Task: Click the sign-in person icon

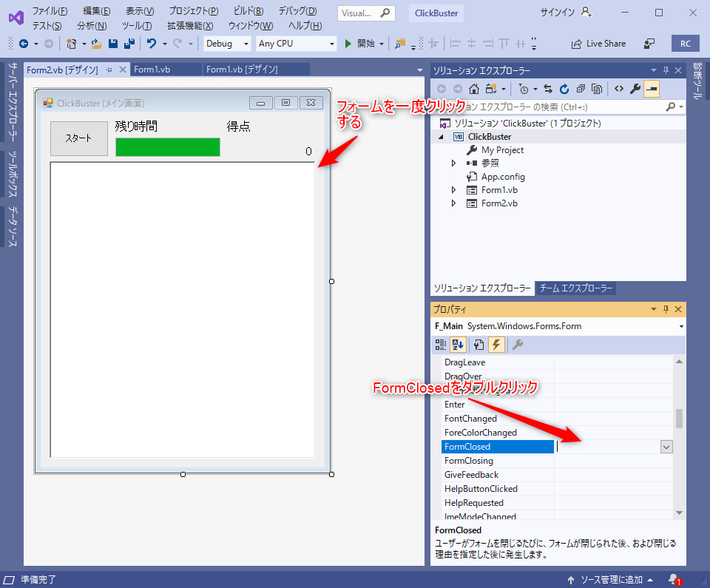Action: 586,13
